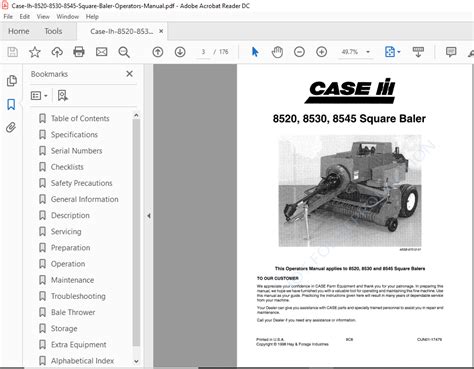This screenshot has height=369, width=474.
Task: Go to General Information bookmark
Action: click(84, 199)
